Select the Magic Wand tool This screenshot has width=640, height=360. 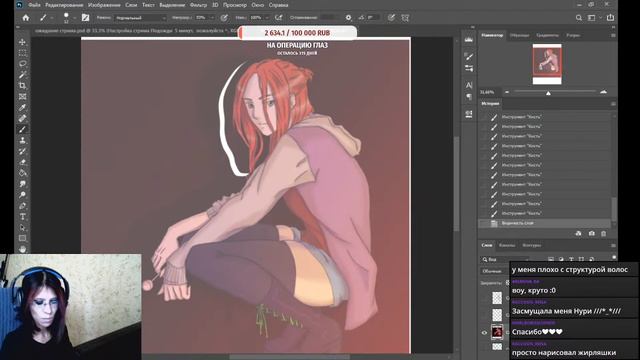(22, 75)
